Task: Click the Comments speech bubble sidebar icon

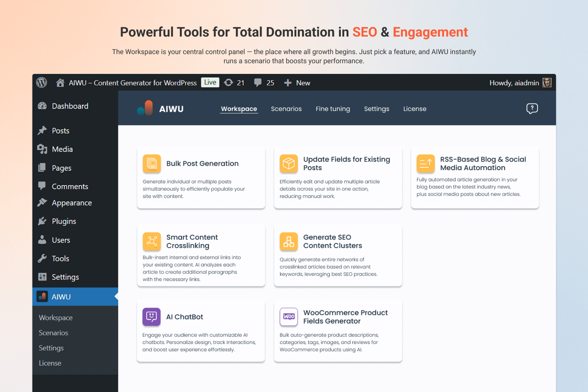Action: [x=42, y=186]
